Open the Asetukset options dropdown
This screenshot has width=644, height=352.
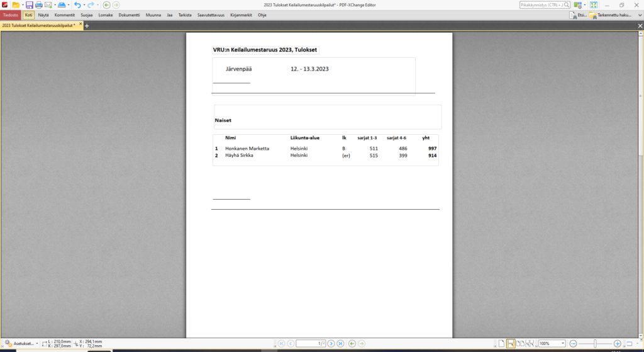(23, 343)
